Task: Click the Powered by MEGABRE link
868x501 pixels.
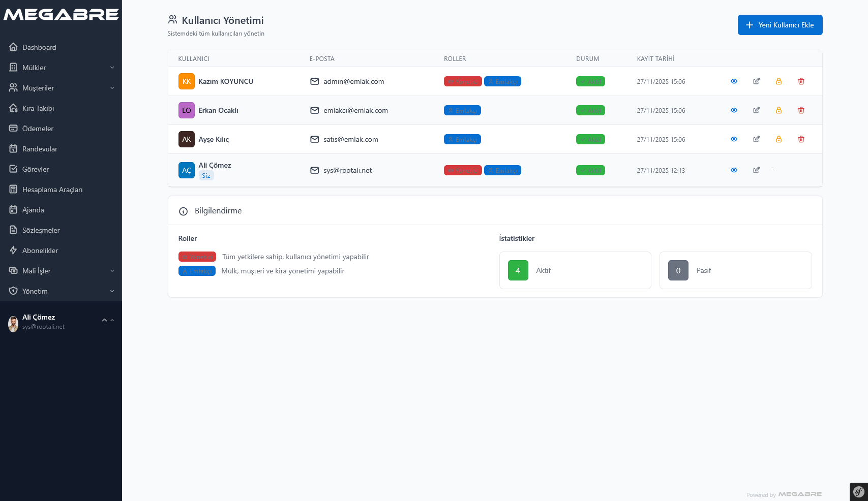Action: tap(784, 494)
